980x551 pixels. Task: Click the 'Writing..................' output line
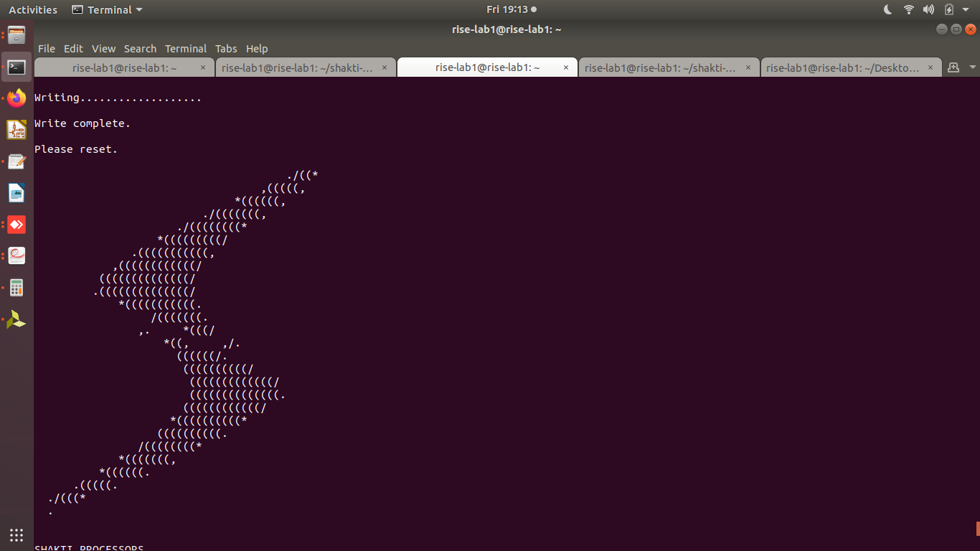pyautogui.click(x=118, y=98)
